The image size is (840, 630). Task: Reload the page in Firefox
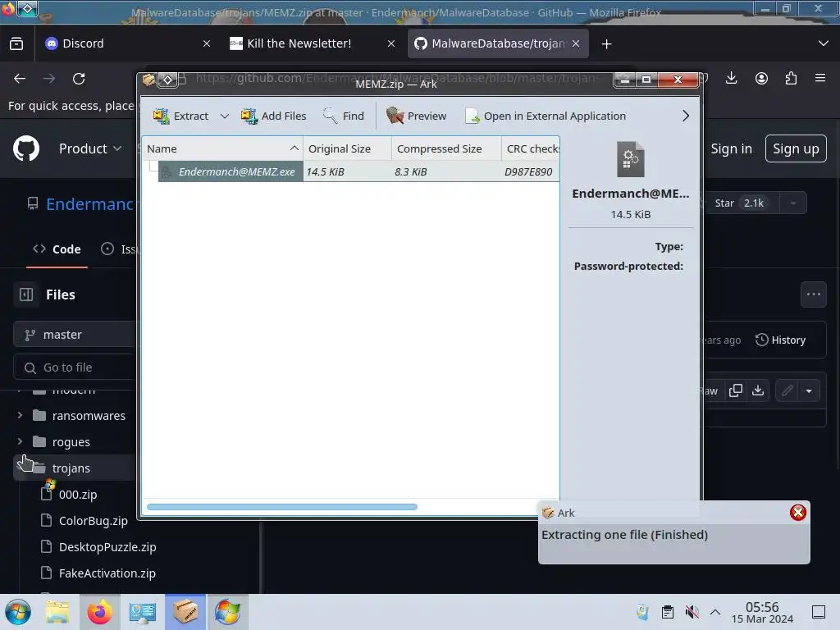pyautogui.click(x=79, y=79)
